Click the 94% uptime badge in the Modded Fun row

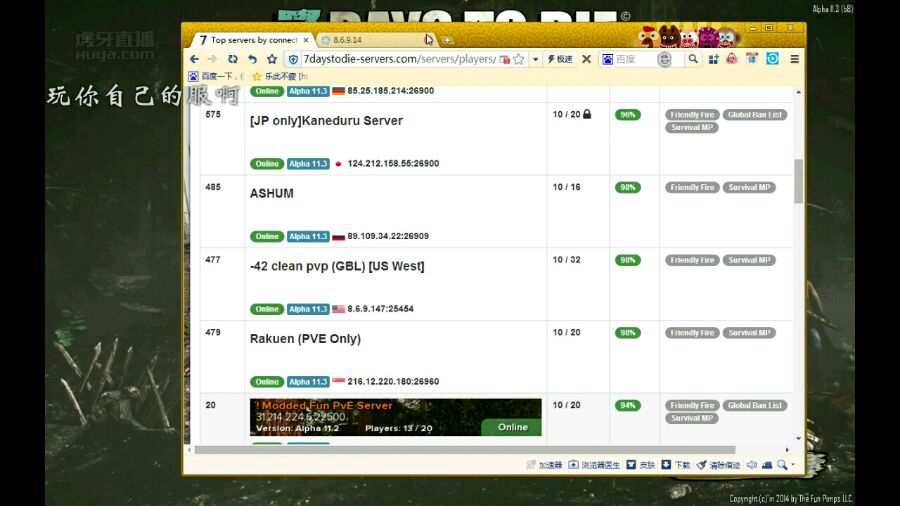[627, 405]
